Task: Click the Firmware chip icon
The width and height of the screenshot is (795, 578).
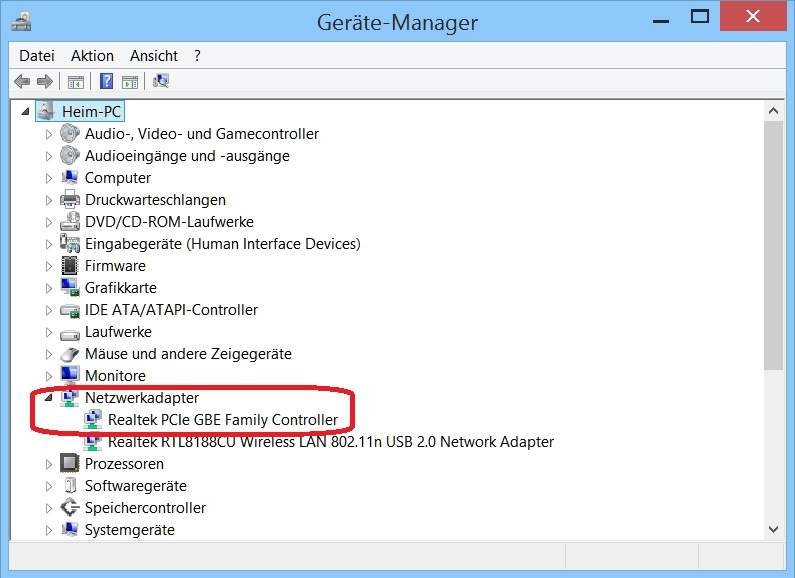Action: 69,265
